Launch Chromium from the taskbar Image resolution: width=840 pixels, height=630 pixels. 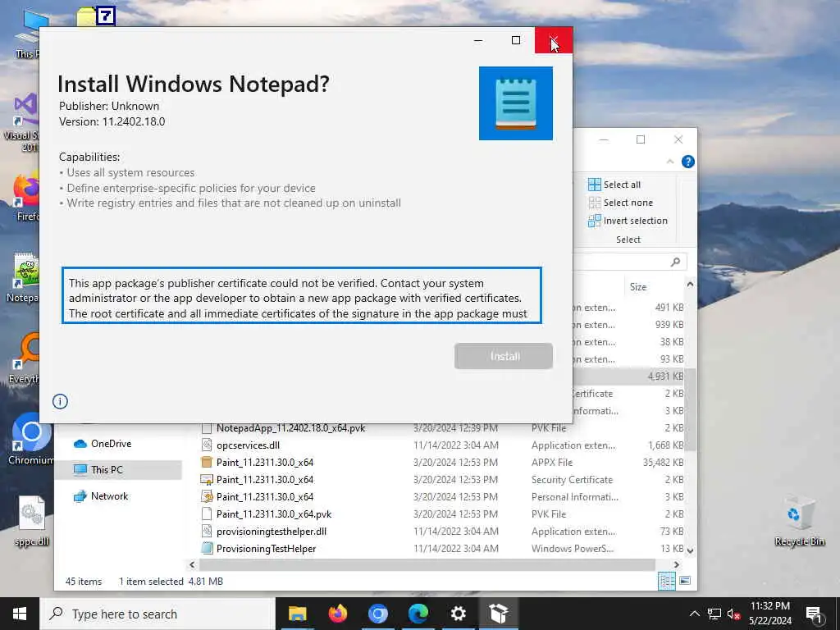coord(377,614)
